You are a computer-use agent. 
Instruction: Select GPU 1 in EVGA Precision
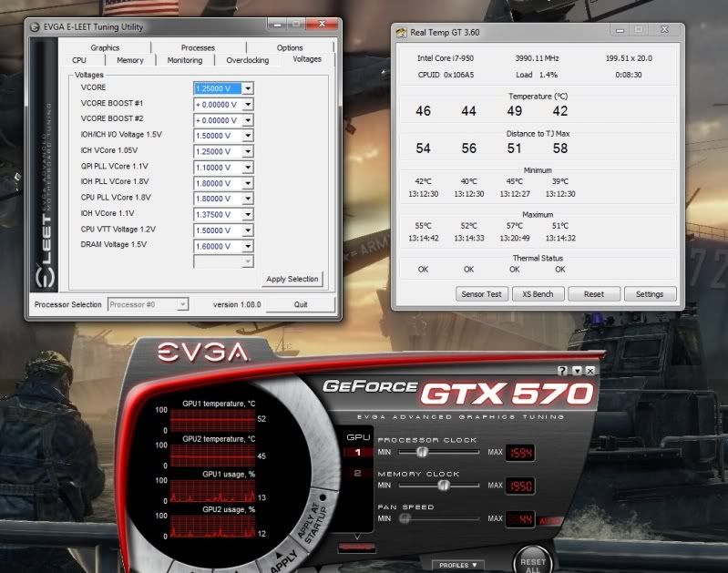[x=358, y=452]
